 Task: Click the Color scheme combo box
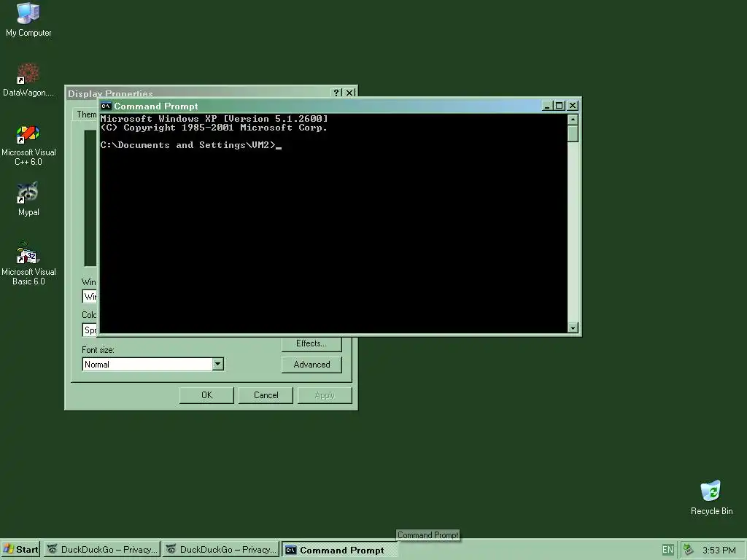pyautogui.click(x=90, y=330)
